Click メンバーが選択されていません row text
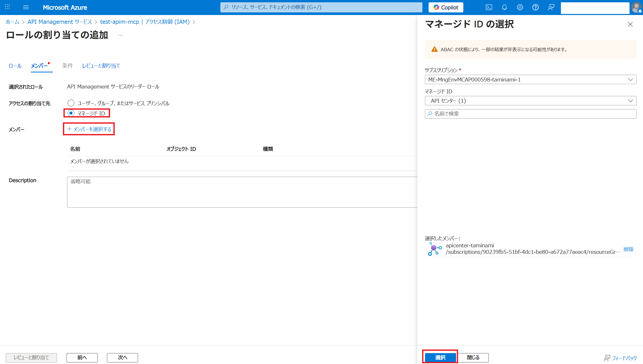 tap(99, 161)
